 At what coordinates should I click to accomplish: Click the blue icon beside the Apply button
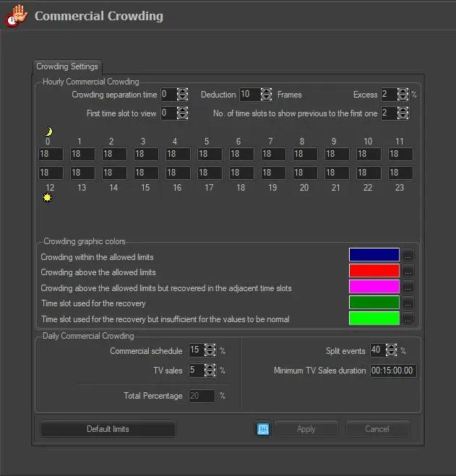coord(263,428)
